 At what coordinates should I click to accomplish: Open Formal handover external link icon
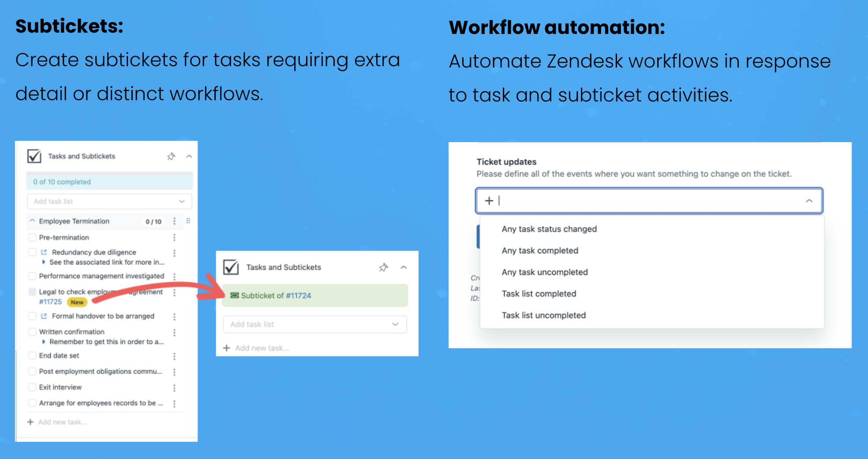tap(44, 316)
